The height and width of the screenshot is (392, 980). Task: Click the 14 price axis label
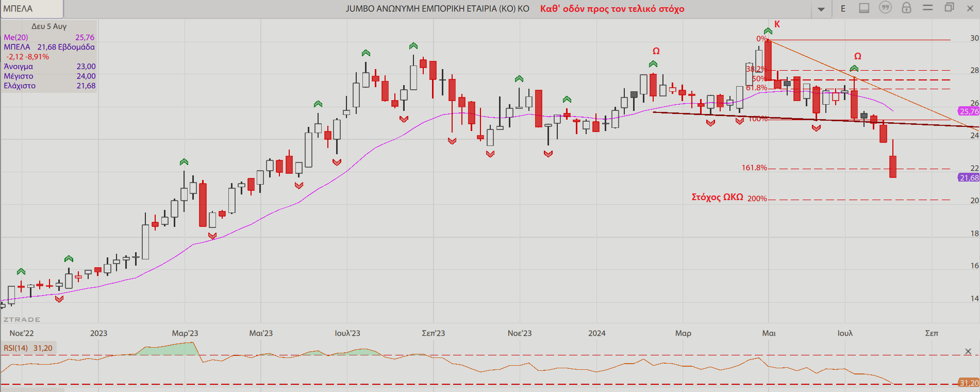click(974, 299)
